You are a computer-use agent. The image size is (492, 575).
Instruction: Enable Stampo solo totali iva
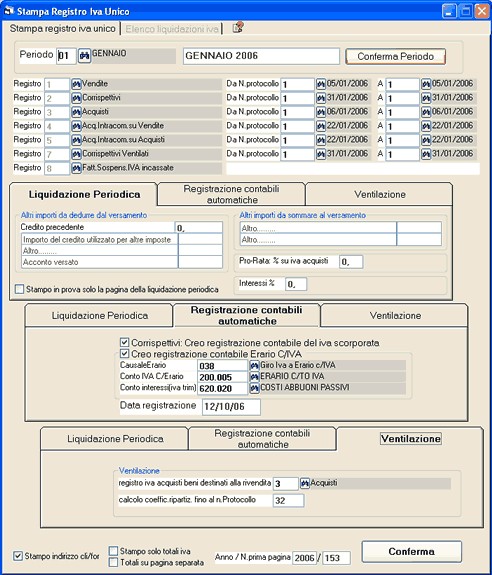pos(114,551)
